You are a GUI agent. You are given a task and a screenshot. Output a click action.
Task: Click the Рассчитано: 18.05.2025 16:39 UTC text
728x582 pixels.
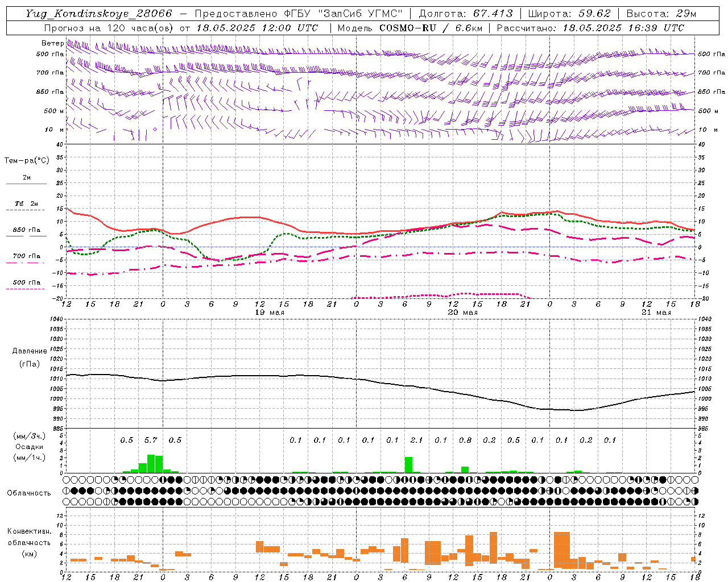(590, 28)
